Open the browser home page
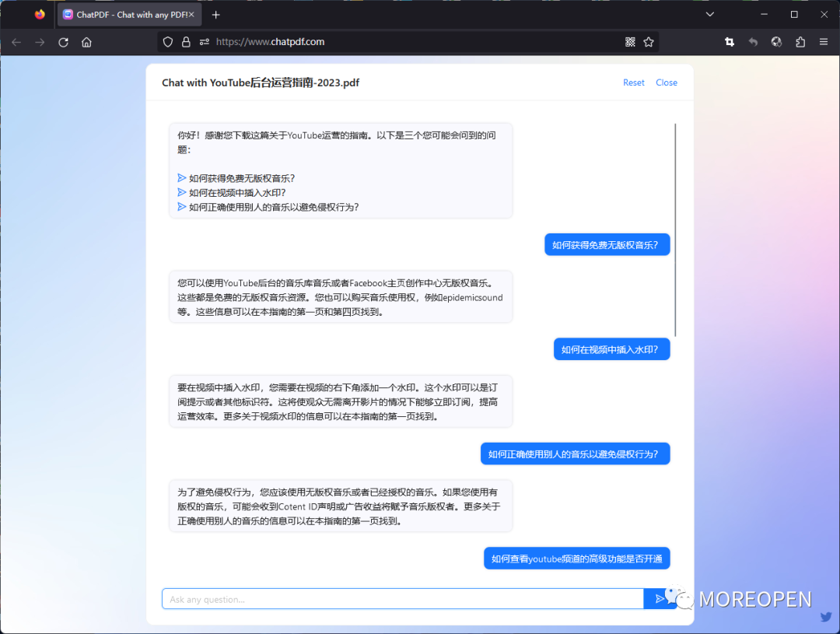840x634 pixels. pyautogui.click(x=86, y=42)
